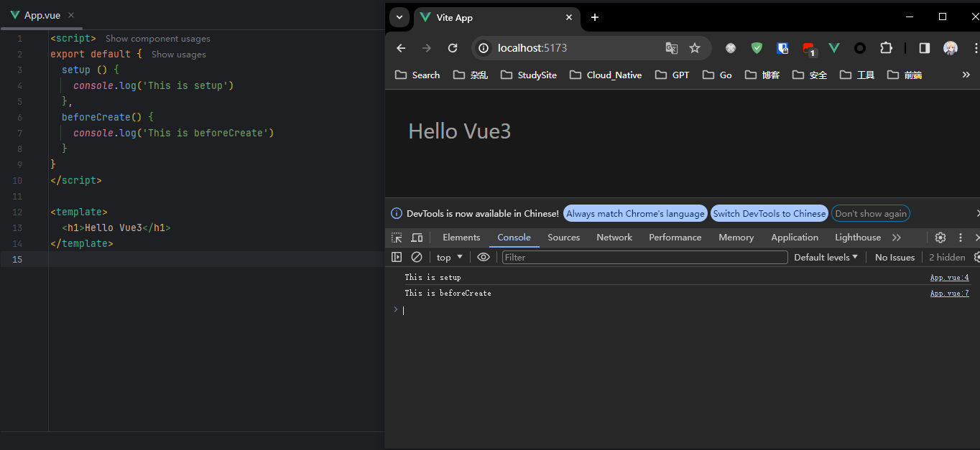This screenshot has width=980, height=450.
Task: Open the Performance tab
Action: pyautogui.click(x=675, y=238)
